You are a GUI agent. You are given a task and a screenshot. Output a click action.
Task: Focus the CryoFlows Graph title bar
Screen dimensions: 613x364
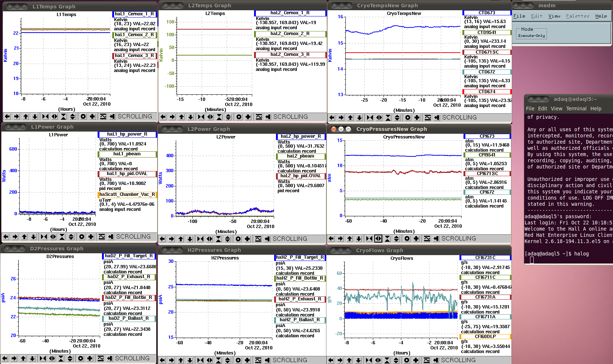[x=419, y=250]
